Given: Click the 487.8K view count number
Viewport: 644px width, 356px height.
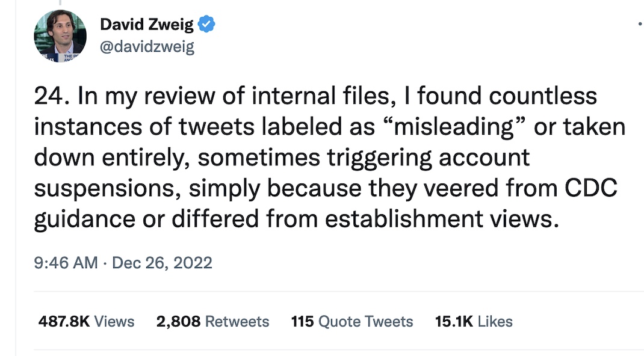Looking at the screenshot, I should [x=64, y=322].
